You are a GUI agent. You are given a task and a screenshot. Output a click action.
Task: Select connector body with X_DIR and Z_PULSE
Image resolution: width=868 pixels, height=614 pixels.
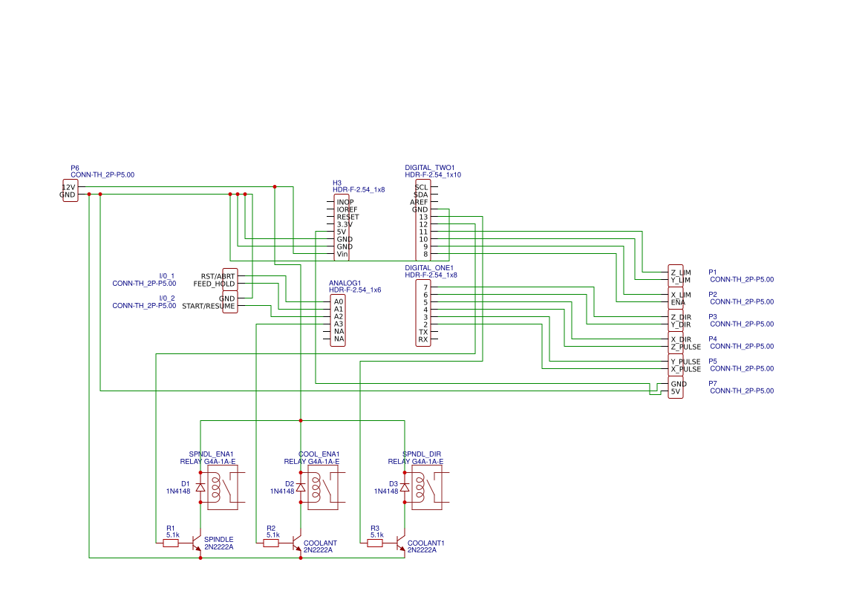tap(676, 343)
